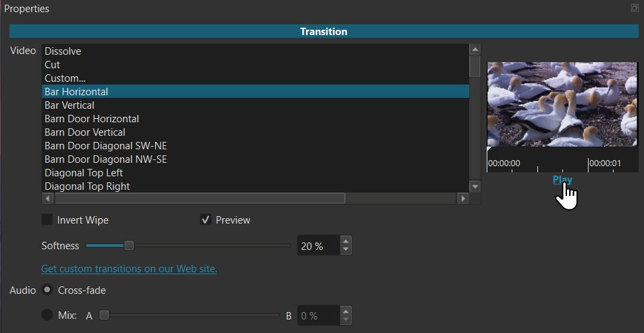Image resolution: width=644 pixels, height=333 pixels.
Task: Uncheck the Preview checkbox
Action: 206,220
